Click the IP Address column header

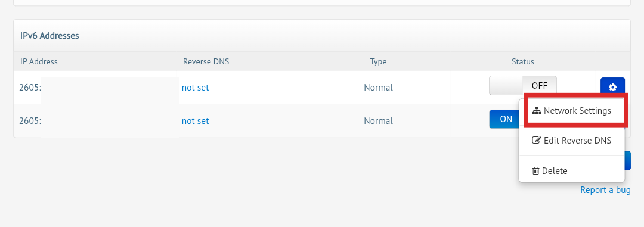click(39, 61)
